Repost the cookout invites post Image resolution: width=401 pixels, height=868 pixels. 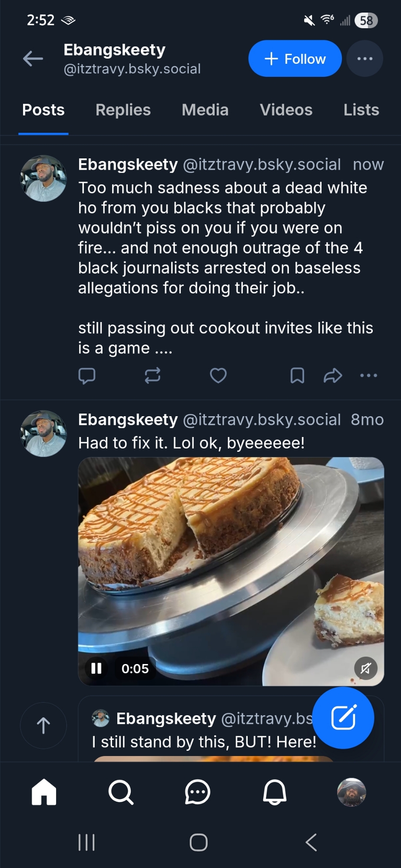pos(152,375)
